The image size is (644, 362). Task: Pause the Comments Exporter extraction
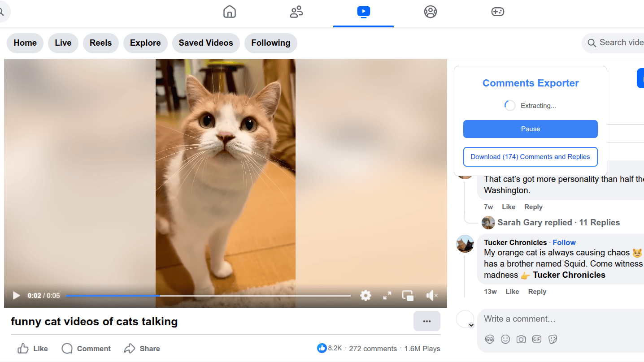click(x=530, y=129)
